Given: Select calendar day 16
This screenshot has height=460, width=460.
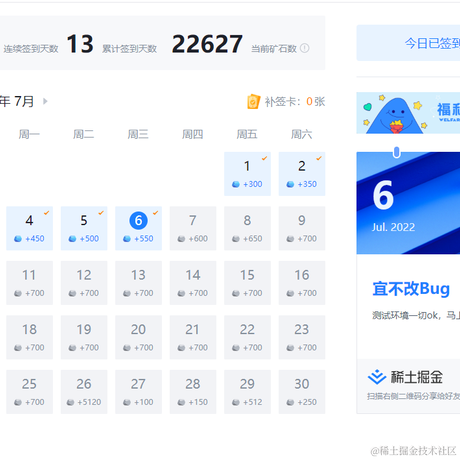Looking at the screenshot, I should pyautogui.click(x=302, y=283).
